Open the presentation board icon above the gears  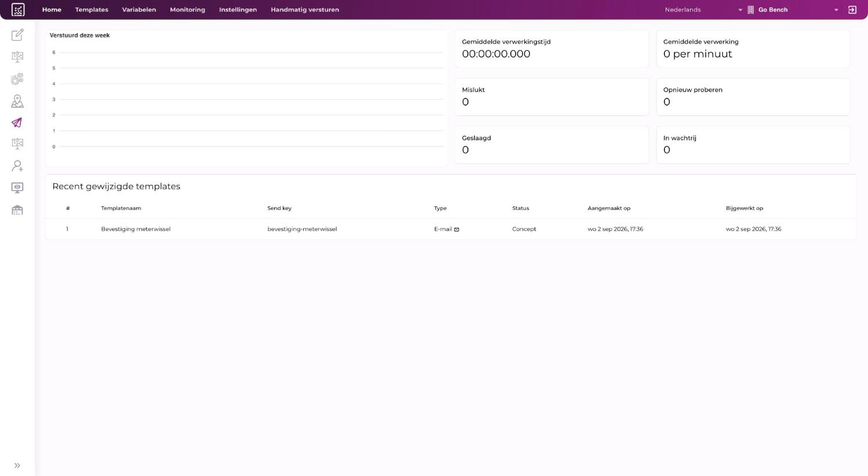17,57
